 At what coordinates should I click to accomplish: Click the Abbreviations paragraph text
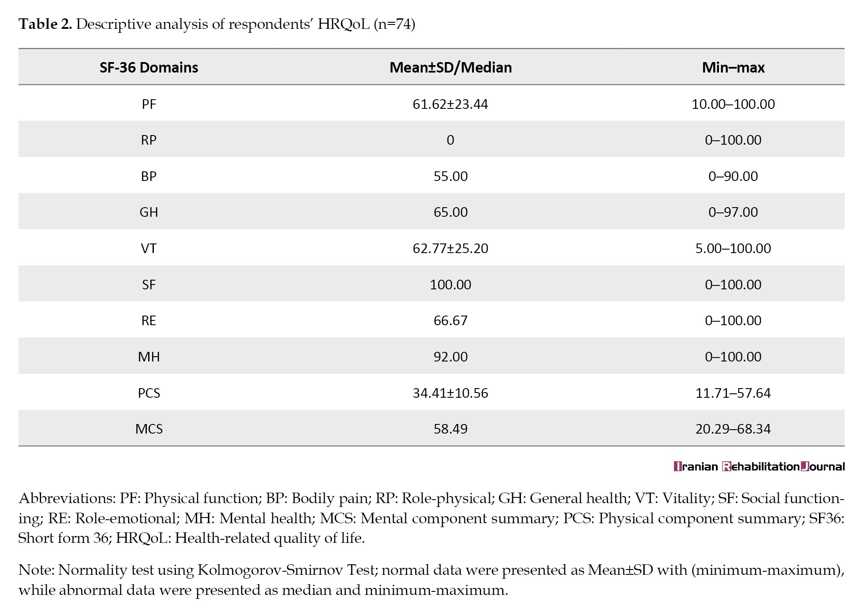(431, 518)
